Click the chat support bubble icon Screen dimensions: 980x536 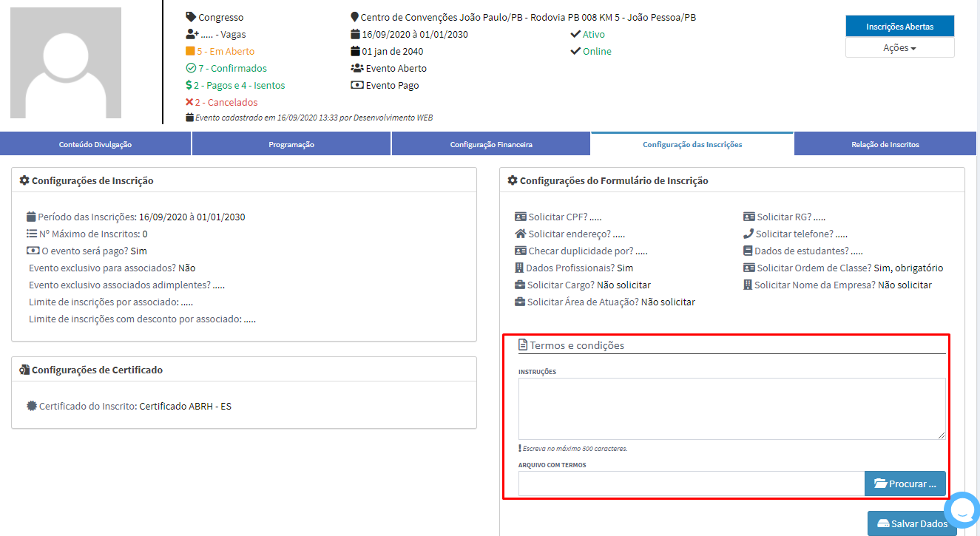(x=962, y=509)
